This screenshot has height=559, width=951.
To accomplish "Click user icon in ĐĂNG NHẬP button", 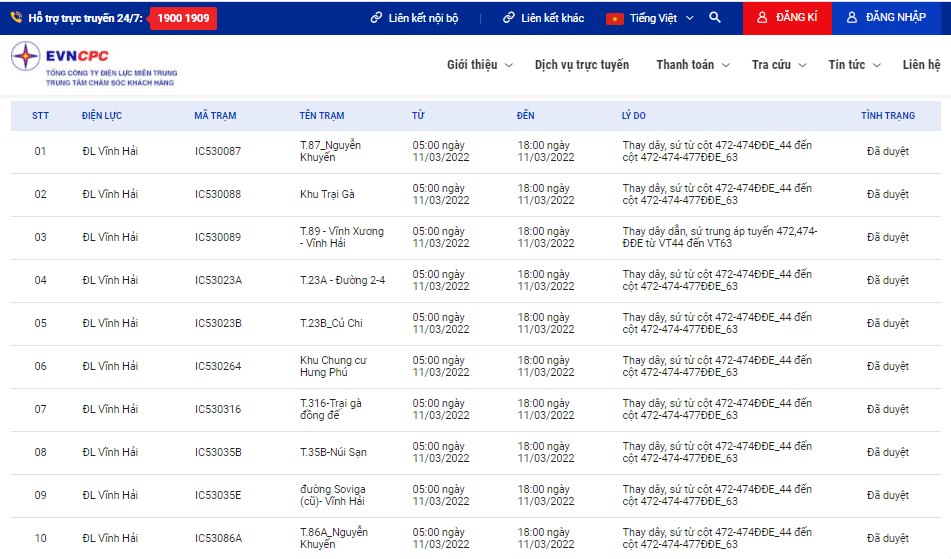I will (852, 18).
